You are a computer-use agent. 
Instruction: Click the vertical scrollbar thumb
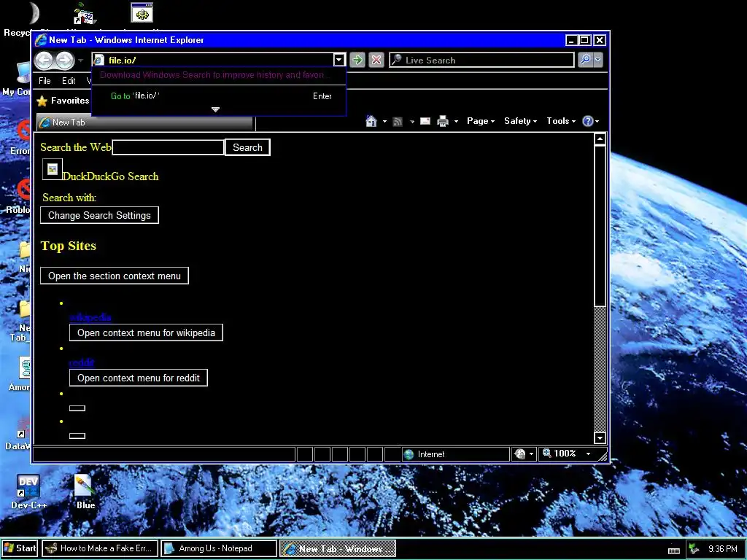click(x=600, y=226)
